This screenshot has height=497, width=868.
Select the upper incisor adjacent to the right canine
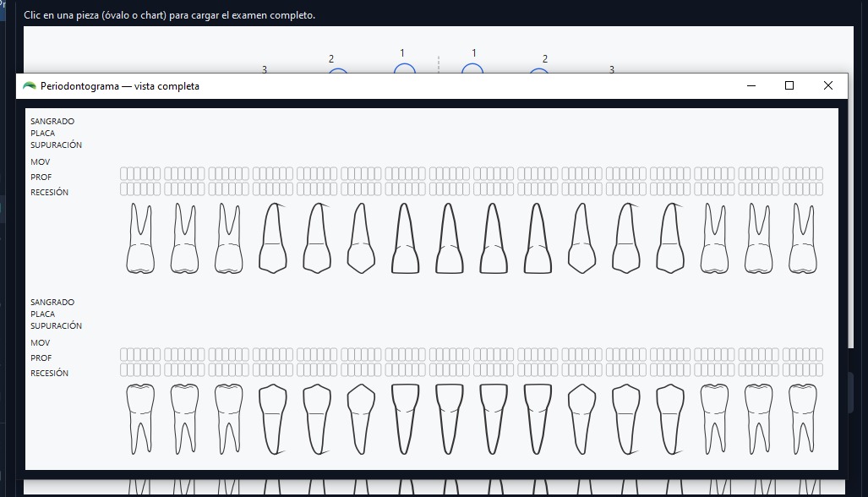pyautogui.click(x=538, y=238)
